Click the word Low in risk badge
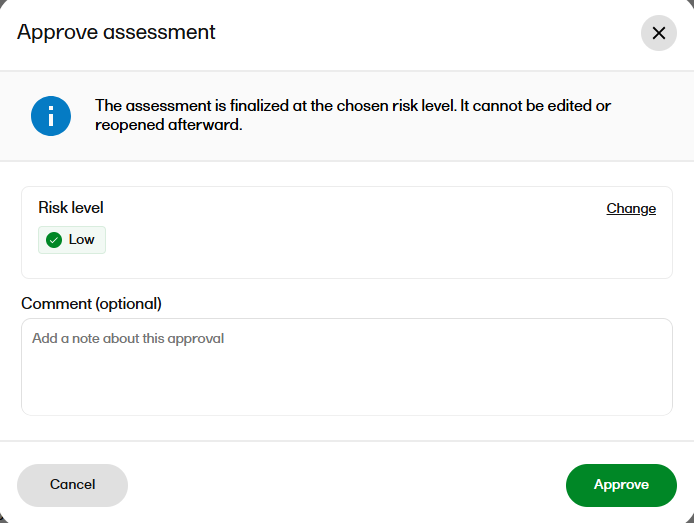The image size is (694, 523). 81,239
